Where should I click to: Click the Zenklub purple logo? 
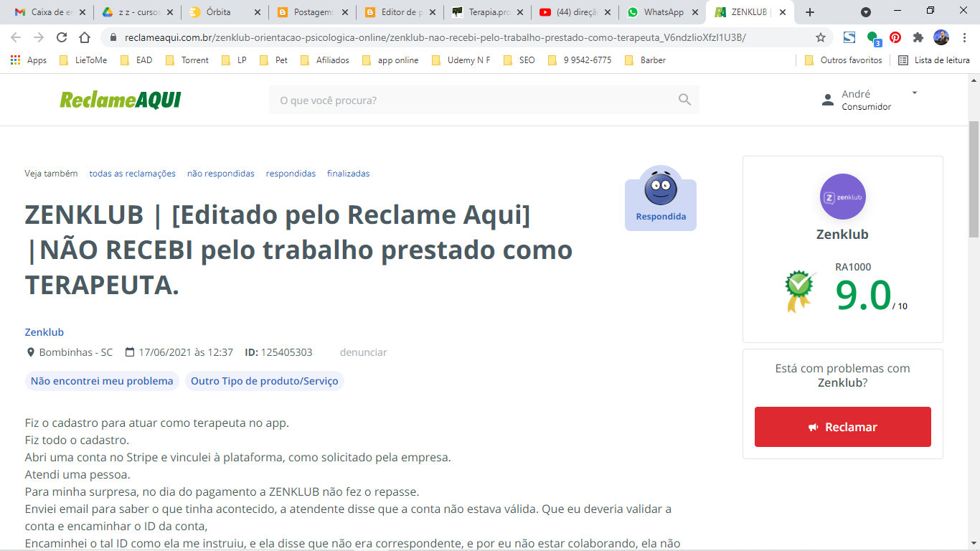pyautogui.click(x=843, y=197)
